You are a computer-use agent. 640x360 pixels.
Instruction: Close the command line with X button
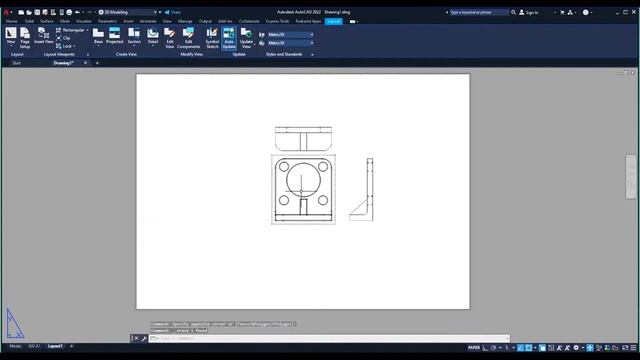pos(136,338)
